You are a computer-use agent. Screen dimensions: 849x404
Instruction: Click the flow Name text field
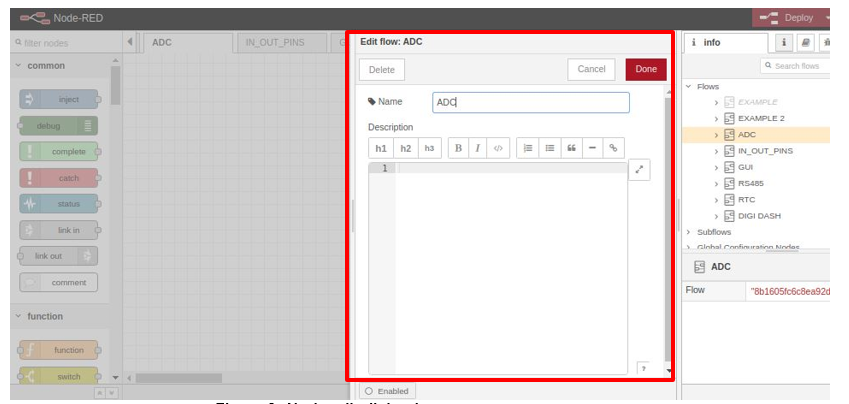[x=530, y=102]
